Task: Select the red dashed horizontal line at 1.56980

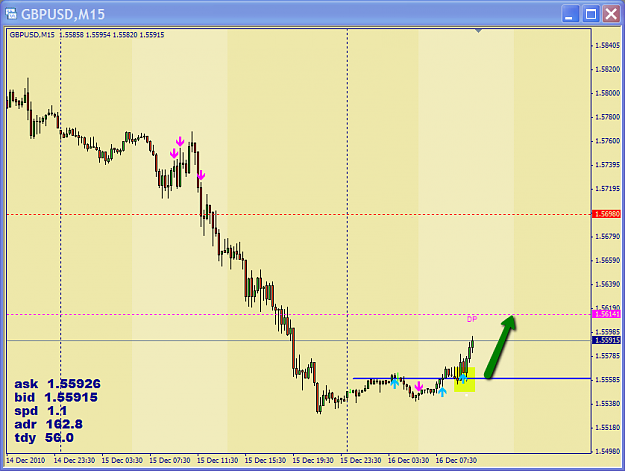Action: [x=299, y=214]
